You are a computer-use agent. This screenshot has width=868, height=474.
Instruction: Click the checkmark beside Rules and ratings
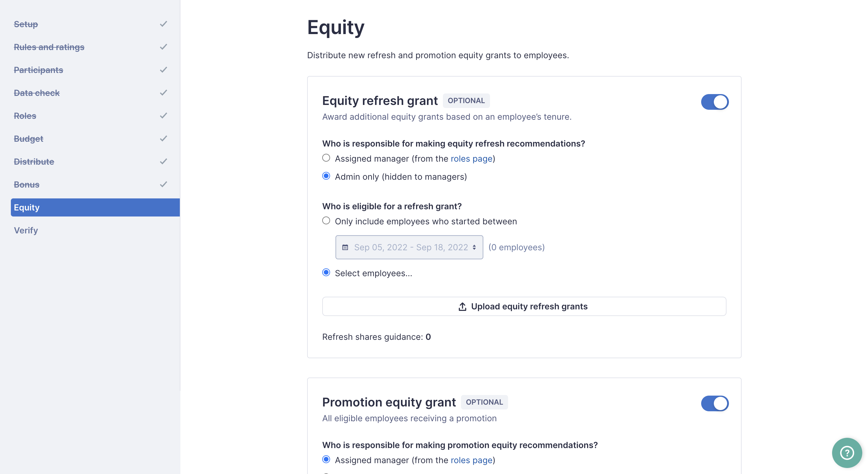[x=164, y=47]
